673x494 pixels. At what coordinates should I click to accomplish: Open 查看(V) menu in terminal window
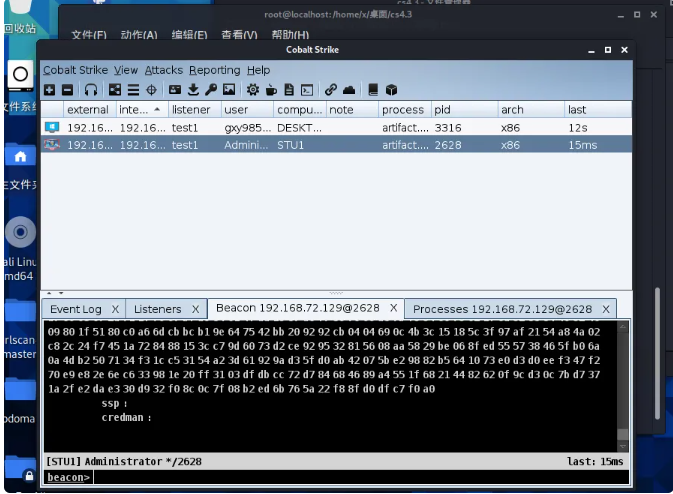(x=239, y=34)
